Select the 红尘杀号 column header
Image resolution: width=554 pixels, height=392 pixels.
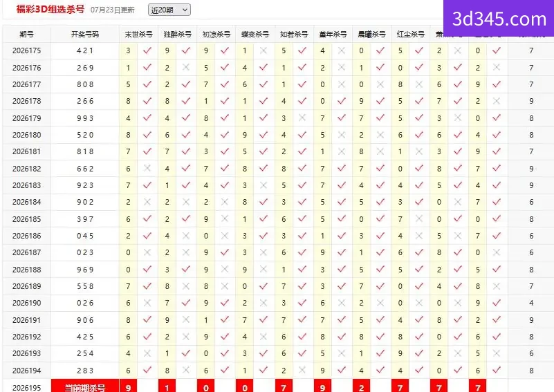click(x=411, y=35)
